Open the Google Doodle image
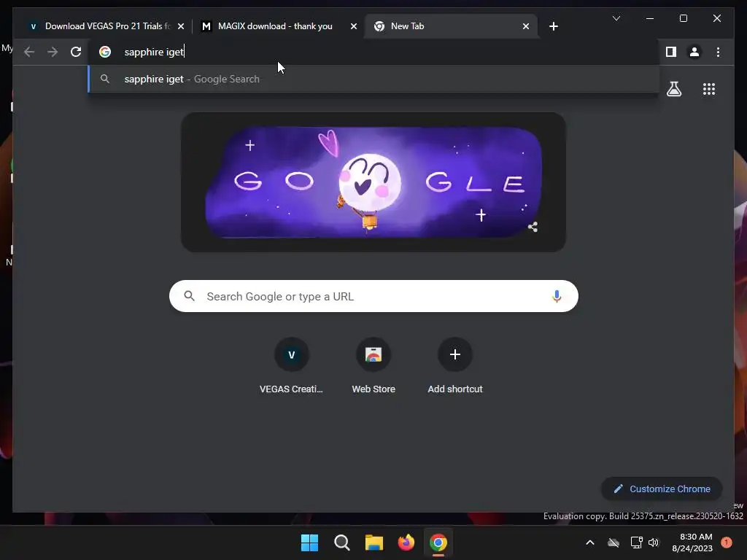The height and width of the screenshot is (560, 747). coord(373,182)
